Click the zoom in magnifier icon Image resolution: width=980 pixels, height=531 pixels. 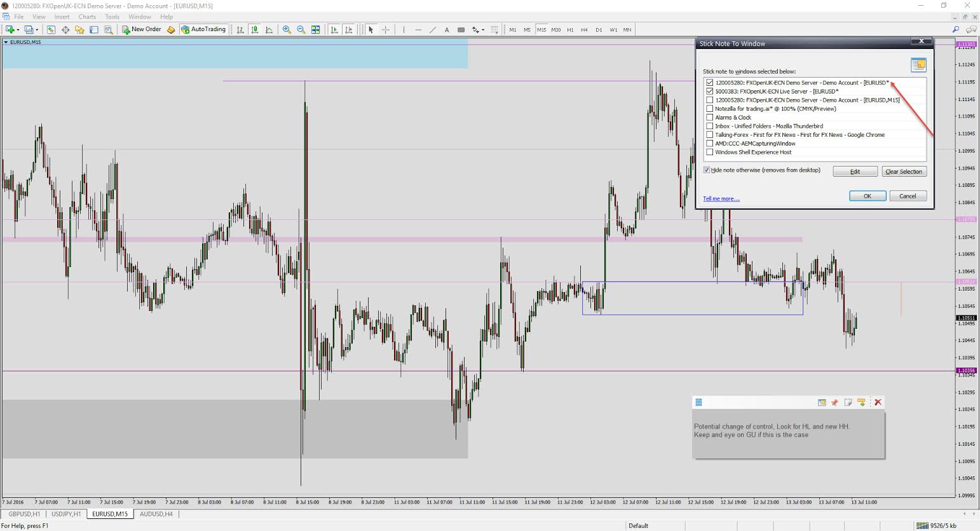[287, 29]
